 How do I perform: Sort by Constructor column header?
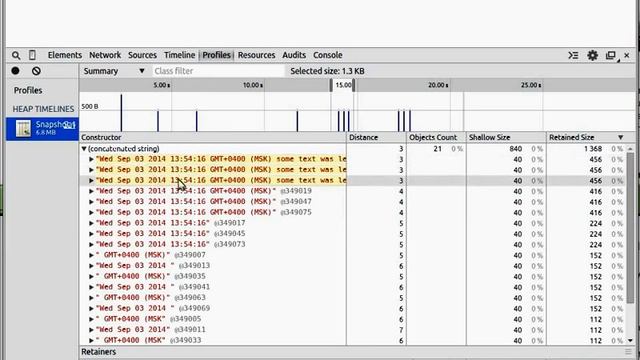click(x=213, y=138)
